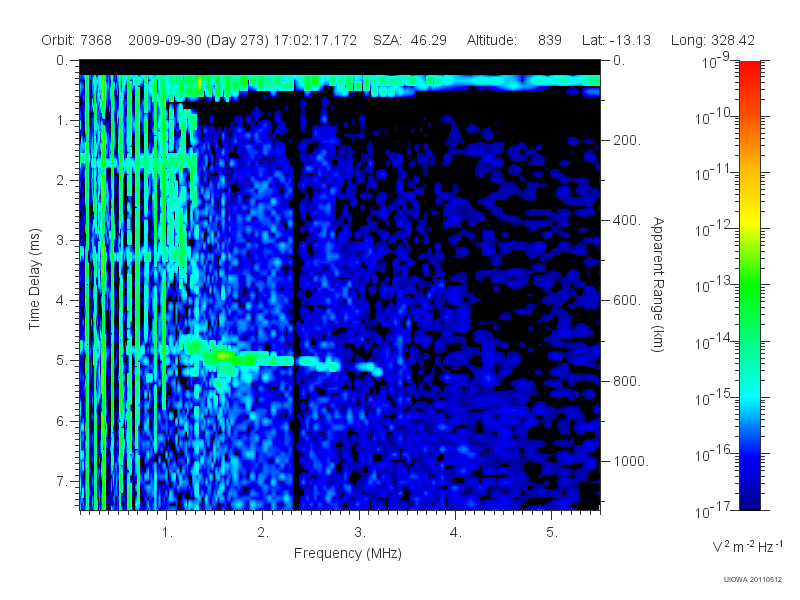This screenshot has height=600, width=800.
Task: Click the frequency tick label '5.'
Action: (x=552, y=533)
